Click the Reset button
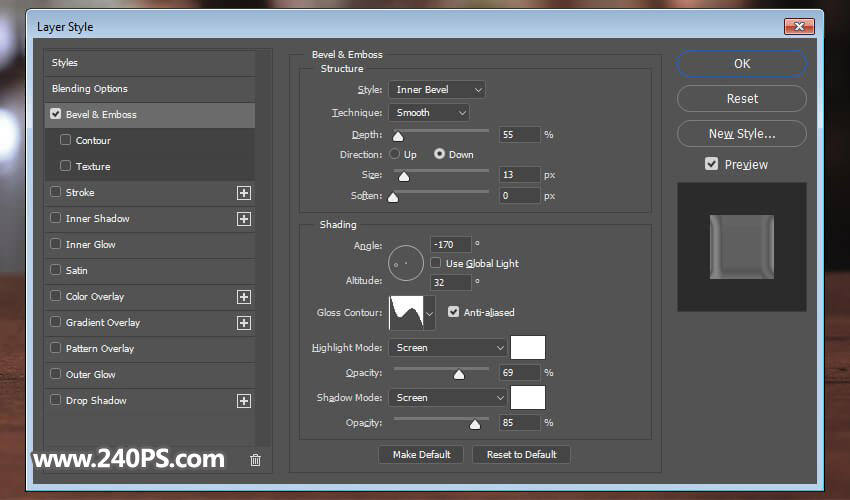The width and height of the screenshot is (850, 500). coord(742,99)
